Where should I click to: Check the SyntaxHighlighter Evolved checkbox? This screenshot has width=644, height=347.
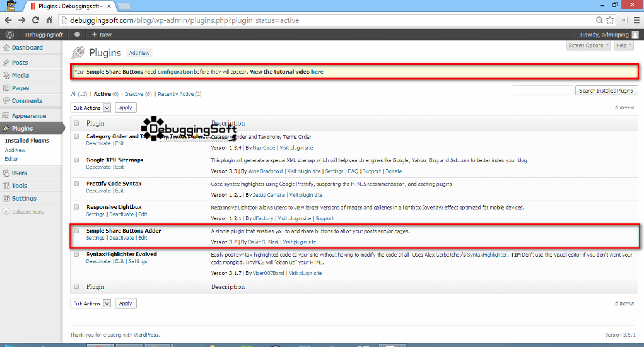pos(76,254)
